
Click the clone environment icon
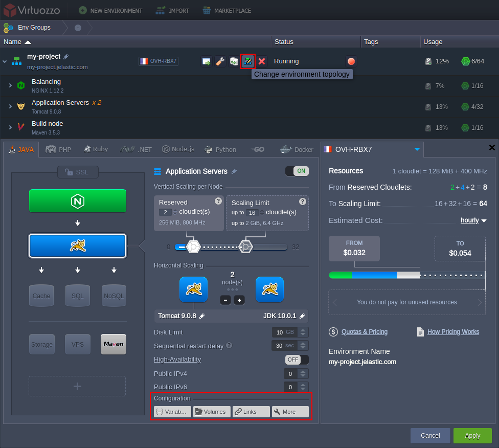click(x=234, y=61)
